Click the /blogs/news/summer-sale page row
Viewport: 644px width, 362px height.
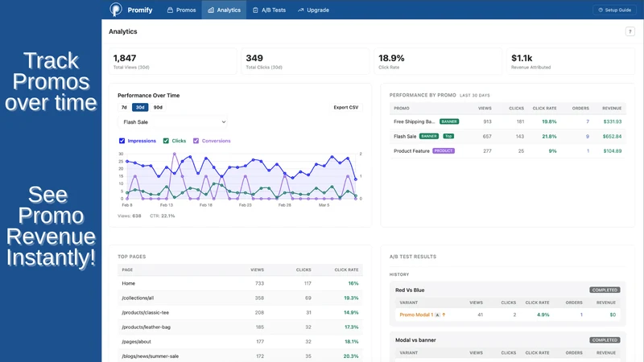[x=240, y=356]
